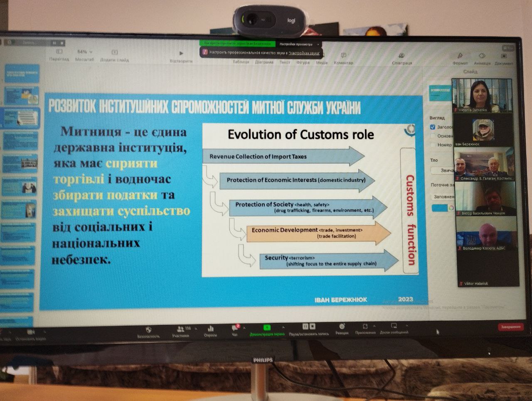The height and width of the screenshot is (401, 532).
Task: Select Іван Бережнюк video tile
Action: point(484,130)
